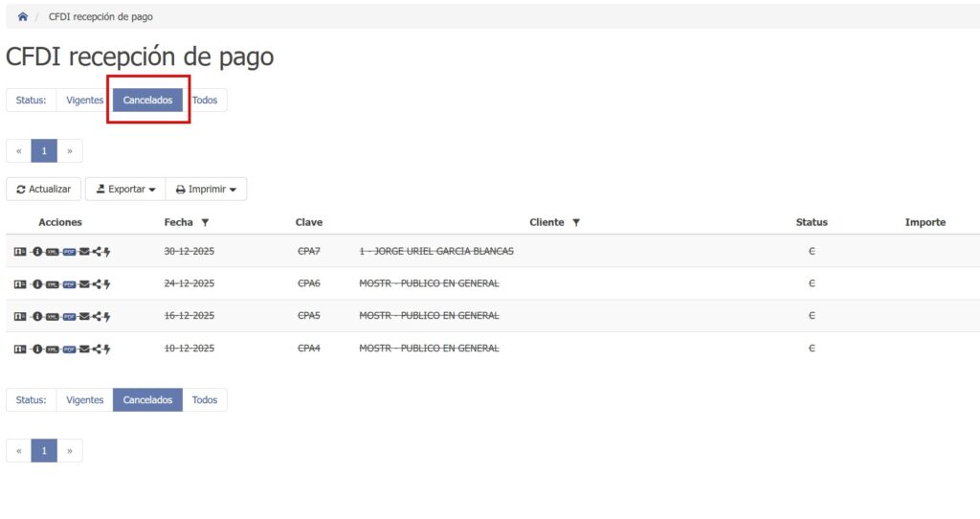This screenshot has width=980, height=519.
Task: Download the XML for payment CPA6
Action: 53,283
